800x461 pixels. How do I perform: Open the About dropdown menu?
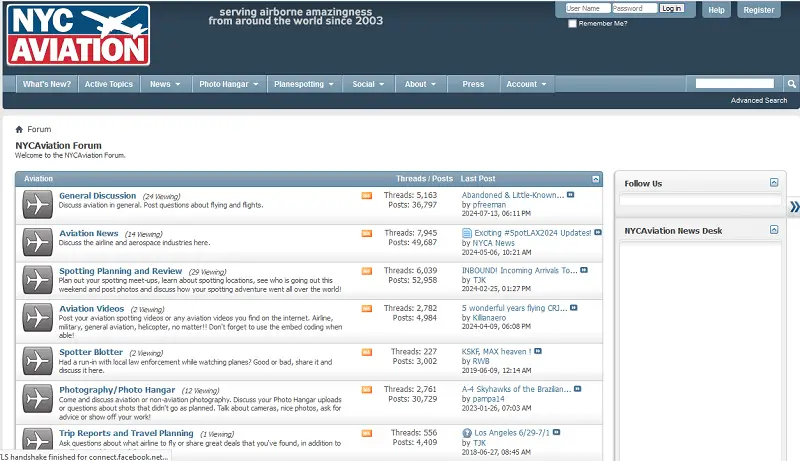[420, 84]
